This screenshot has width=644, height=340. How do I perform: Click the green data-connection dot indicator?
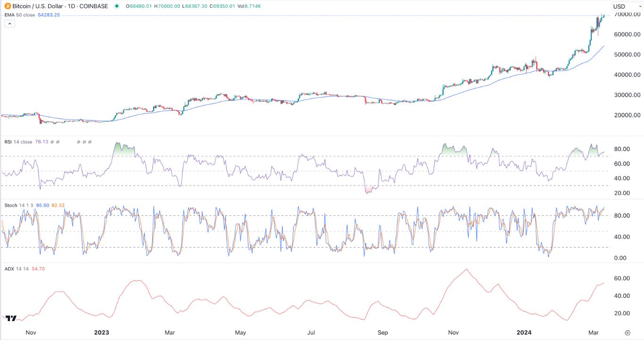[x=116, y=7]
